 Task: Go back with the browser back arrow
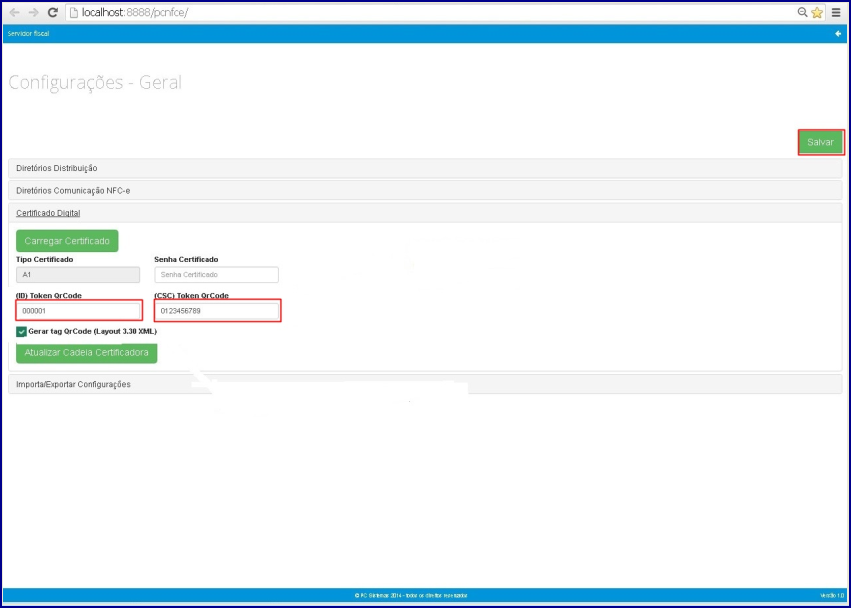(x=15, y=12)
